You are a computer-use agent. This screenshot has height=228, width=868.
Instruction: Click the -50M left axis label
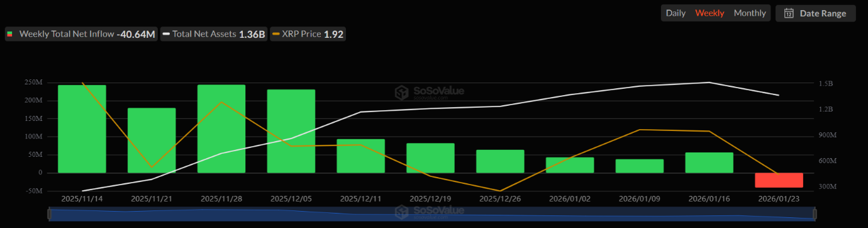pos(33,191)
